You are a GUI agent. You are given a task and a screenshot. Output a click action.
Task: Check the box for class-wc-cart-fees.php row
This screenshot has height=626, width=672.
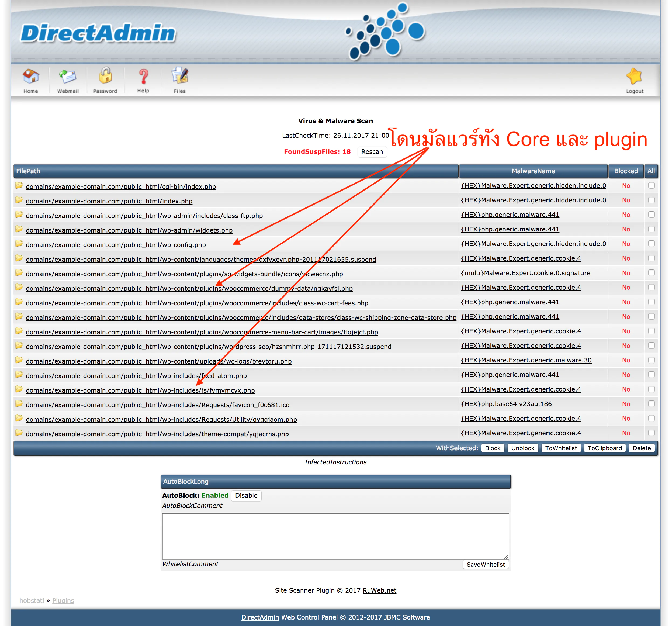pos(651,302)
